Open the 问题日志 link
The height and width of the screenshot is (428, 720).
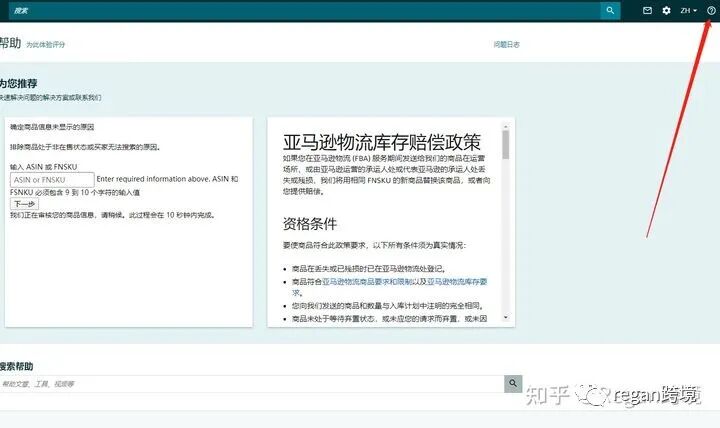[506, 45]
